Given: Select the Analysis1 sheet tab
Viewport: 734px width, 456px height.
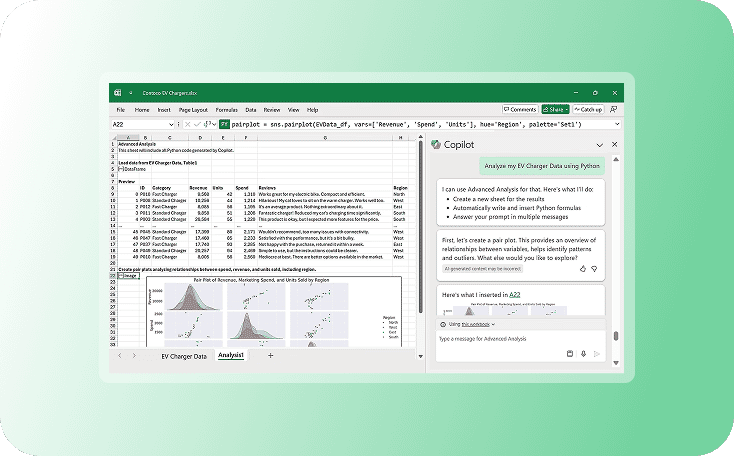Looking at the screenshot, I should click(231, 355).
